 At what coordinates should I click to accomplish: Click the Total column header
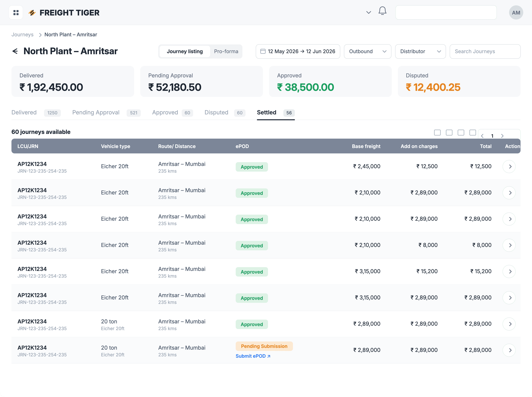click(x=486, y=146)
